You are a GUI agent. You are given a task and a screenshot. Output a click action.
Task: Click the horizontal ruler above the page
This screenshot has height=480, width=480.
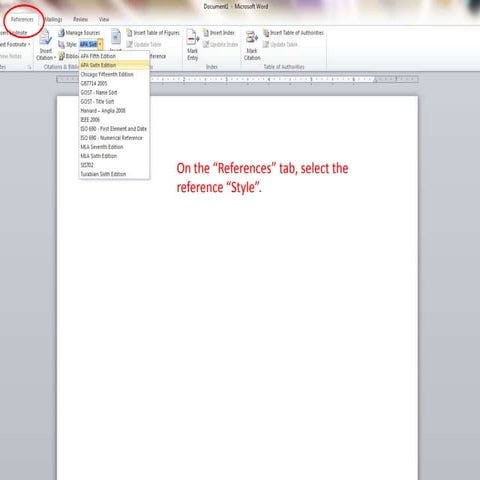point(237,80)
